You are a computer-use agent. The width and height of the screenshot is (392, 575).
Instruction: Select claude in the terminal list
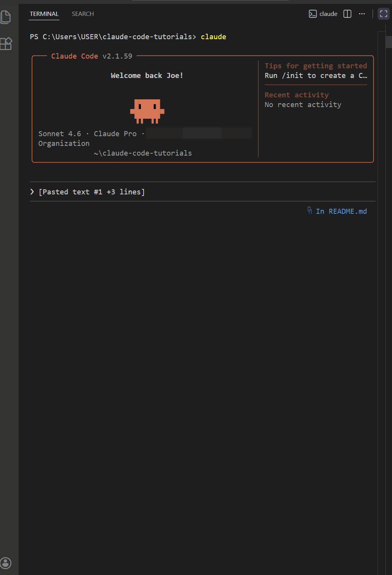point(328,14)
